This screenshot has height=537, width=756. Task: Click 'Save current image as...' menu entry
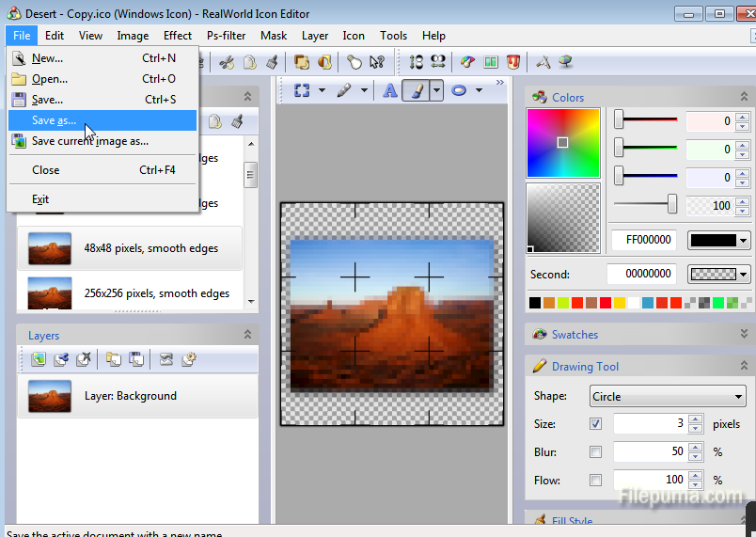coord(90,141)
